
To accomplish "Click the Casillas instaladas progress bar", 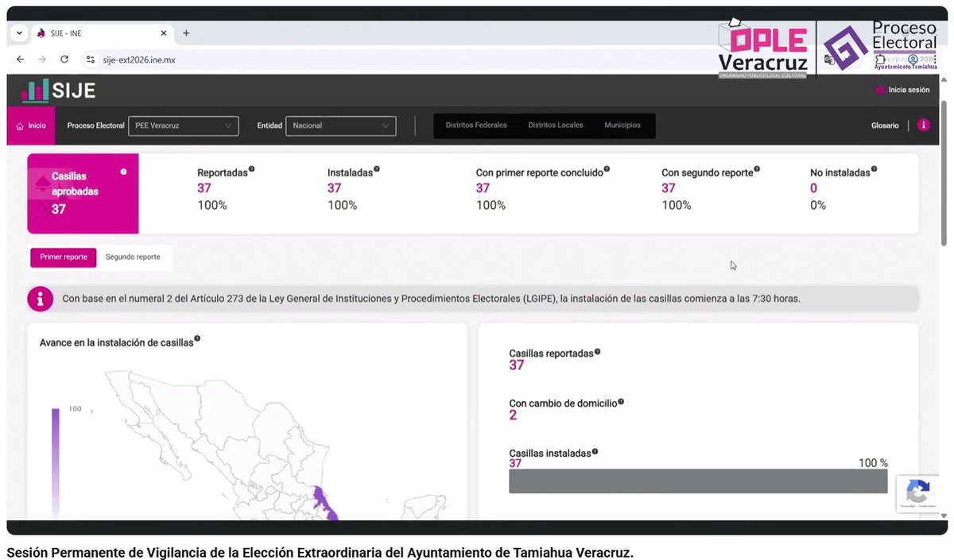I will click(698, 481).
